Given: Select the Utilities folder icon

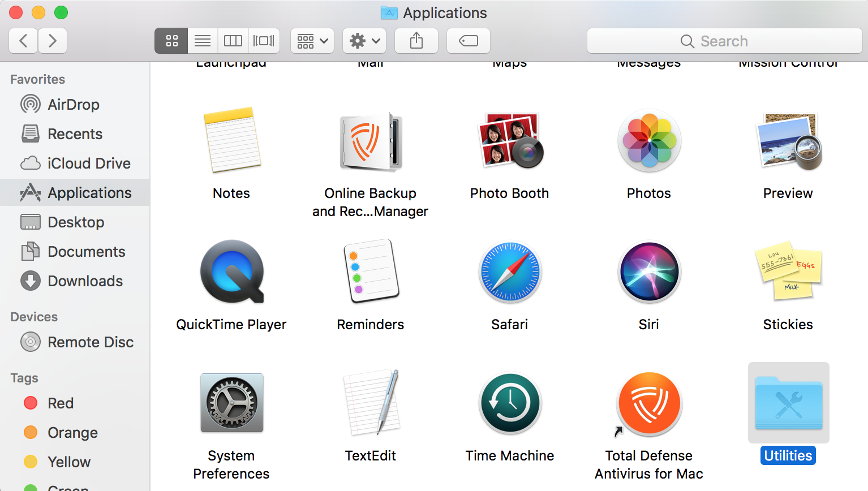Looking at the screenshot, I should [789, 403].
